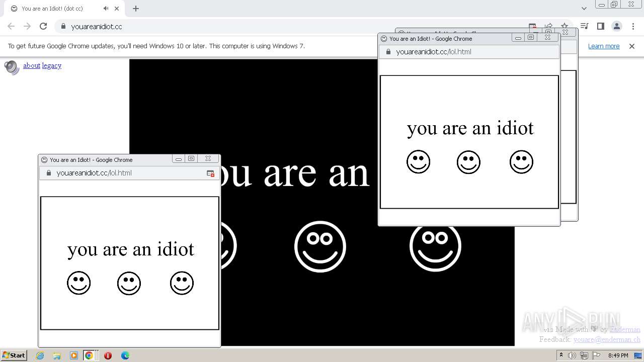Click smiley favicon in right popup title bar

tap(384, 39)
